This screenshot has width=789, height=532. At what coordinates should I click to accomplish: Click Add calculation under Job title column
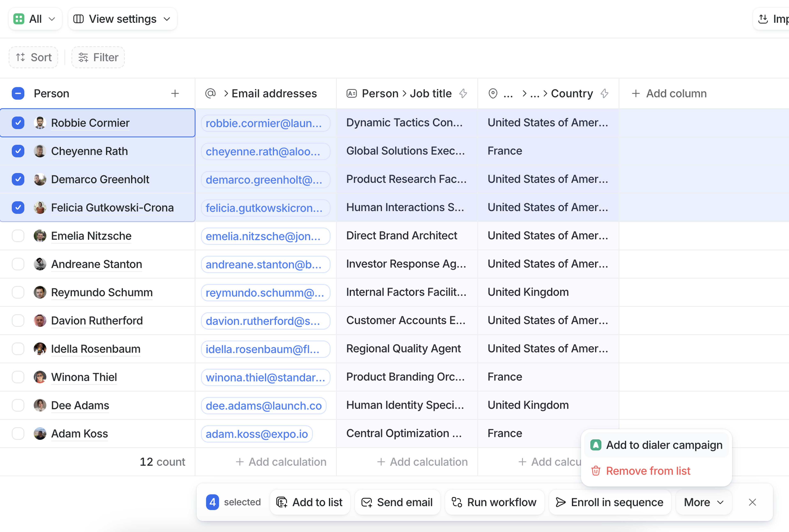coord(422,462)
